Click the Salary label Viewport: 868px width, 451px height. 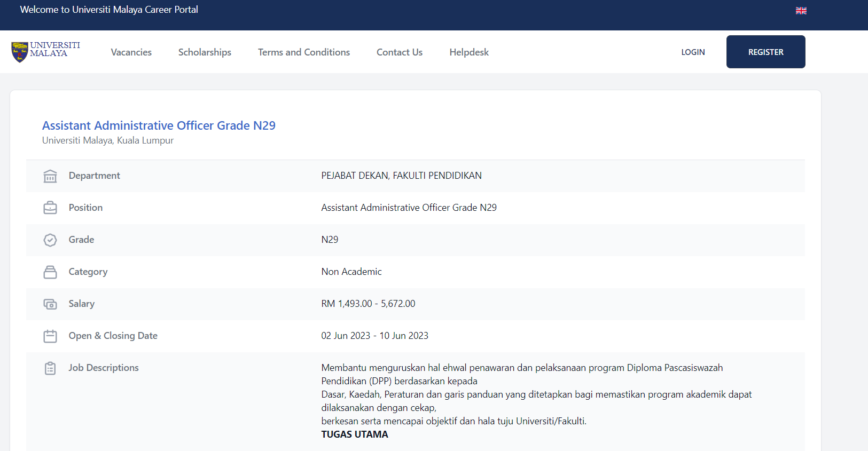pyautogui.click(x=82, y=304)
